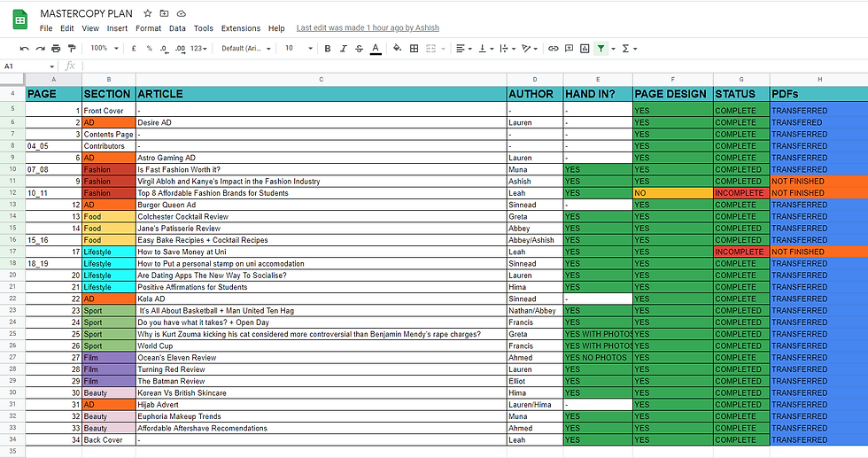Screen dimensions: 868x458
Task: Open the Format menu
Action: coord(149,28)
